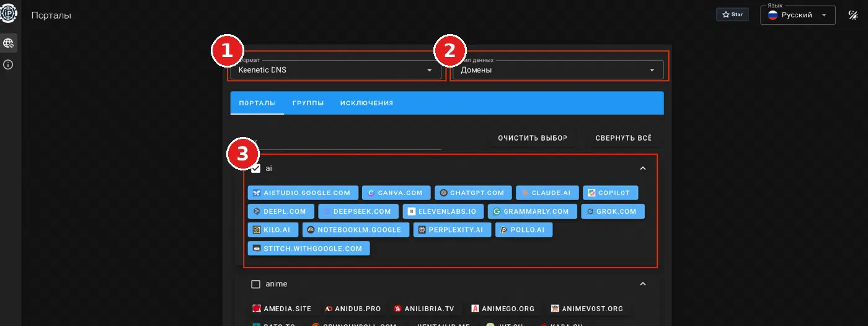Open the Домены data type dropdown

558,70
